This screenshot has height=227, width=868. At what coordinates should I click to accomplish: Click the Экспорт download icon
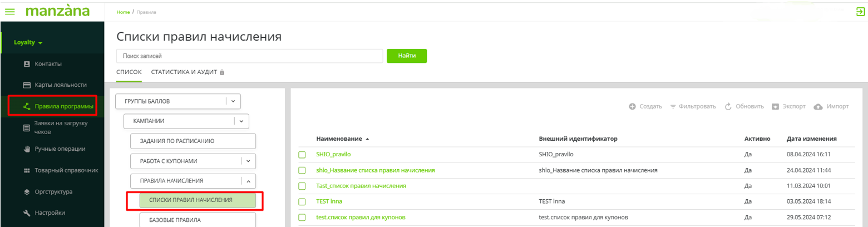click(776, 106)
